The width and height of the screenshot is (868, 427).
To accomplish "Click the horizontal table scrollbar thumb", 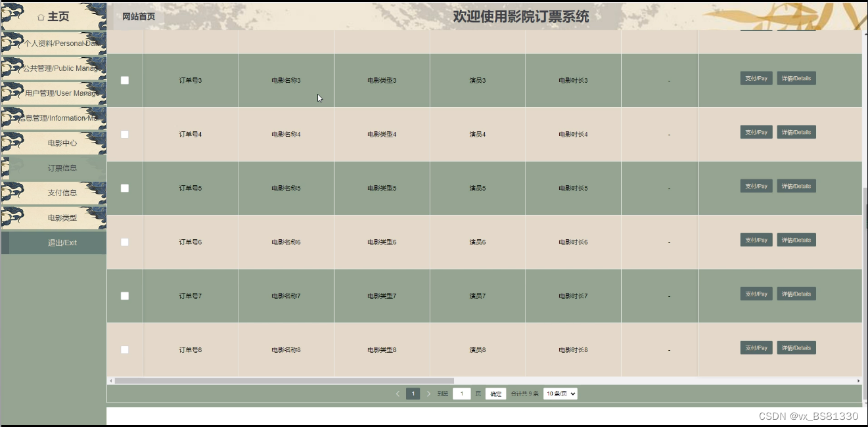I will (285, 381).
